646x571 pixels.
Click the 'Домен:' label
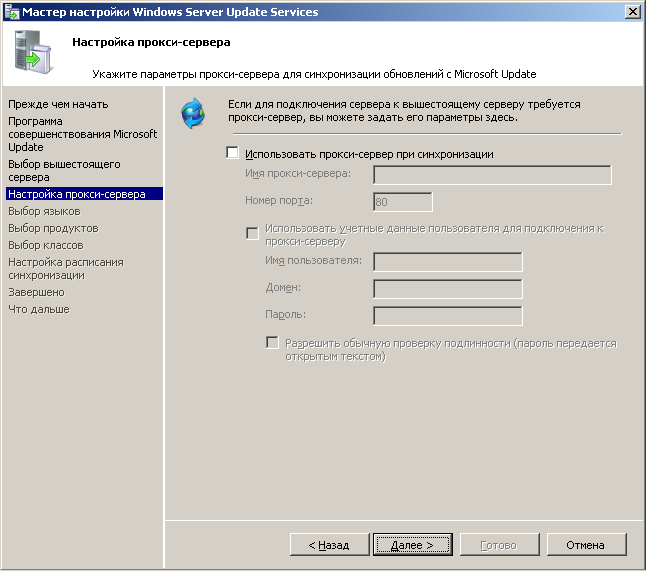tap(283, 287)
